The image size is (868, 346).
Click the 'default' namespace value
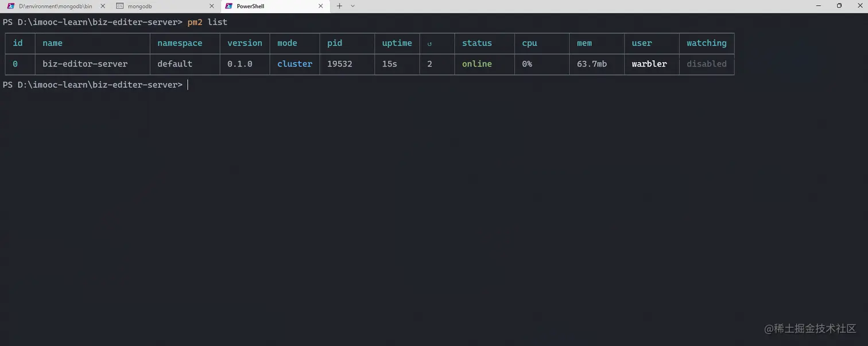(175, 64)
